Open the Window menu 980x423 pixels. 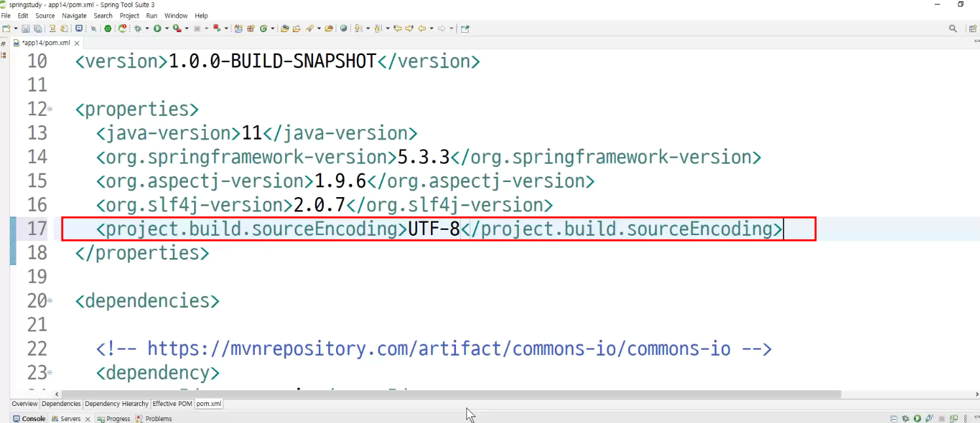[176, 16]
